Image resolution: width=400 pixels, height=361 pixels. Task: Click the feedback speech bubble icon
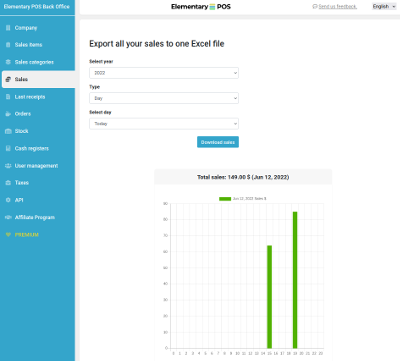coord(315,6)
